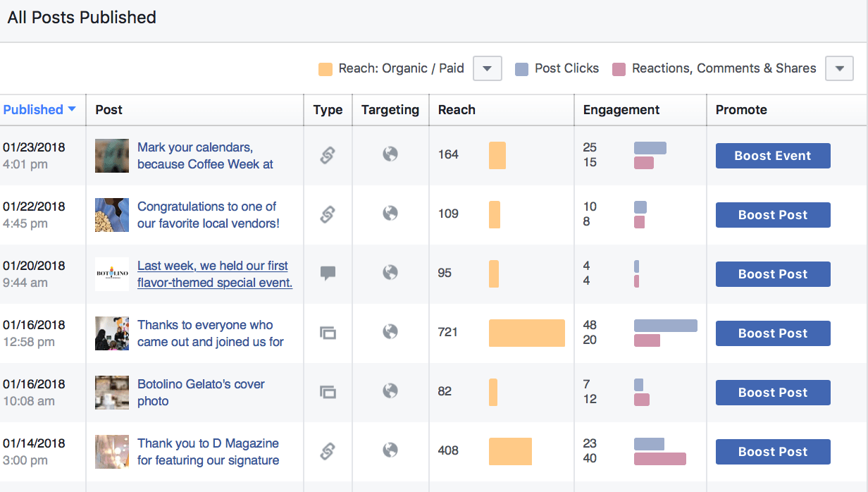Open the Coffee Week post thumbnail

[x=111, y=155]
